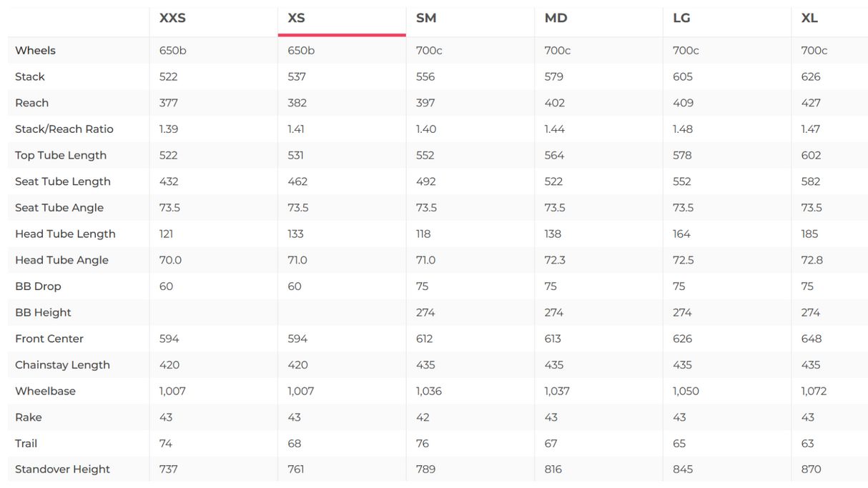This screenshot has height=488, width=868.
Task: Select the Head Tube Angle row label
Action: tap(61, 260)
